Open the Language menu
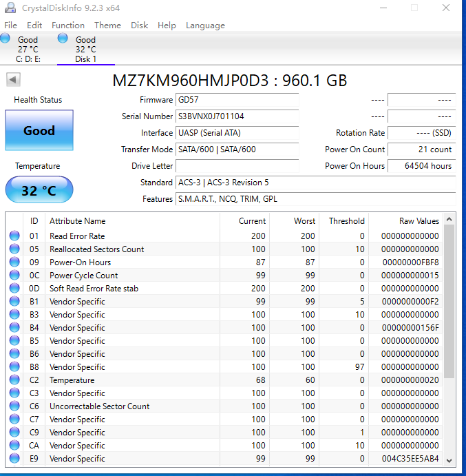This screenshot has height=476, width=466. pos(205,25)
